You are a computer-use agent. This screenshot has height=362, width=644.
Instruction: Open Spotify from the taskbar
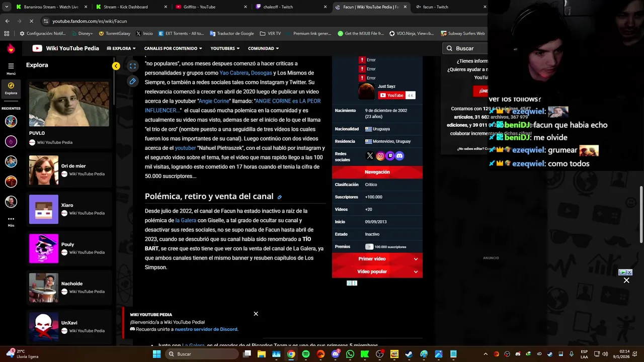point(306,354)
